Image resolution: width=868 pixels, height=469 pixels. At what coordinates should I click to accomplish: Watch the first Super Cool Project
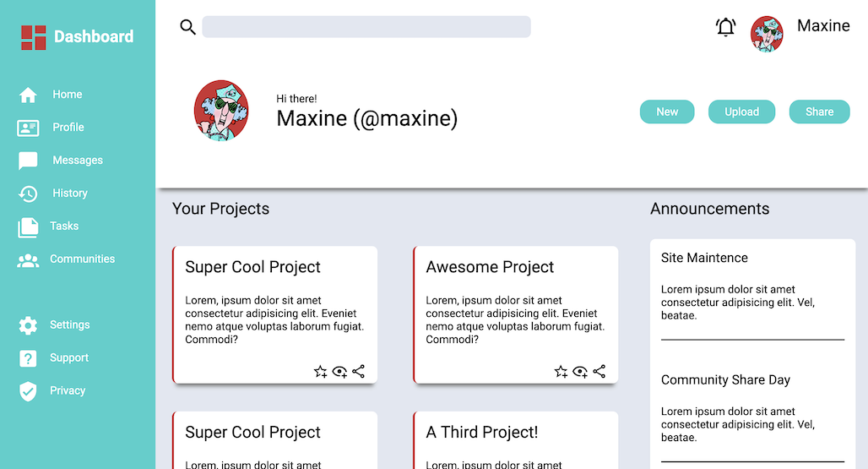pos(339,371)
